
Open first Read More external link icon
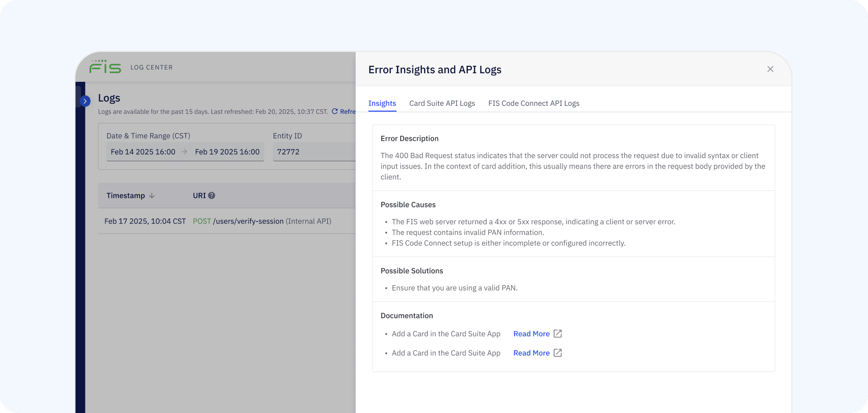pyautogui.click(x=557, y=334)
